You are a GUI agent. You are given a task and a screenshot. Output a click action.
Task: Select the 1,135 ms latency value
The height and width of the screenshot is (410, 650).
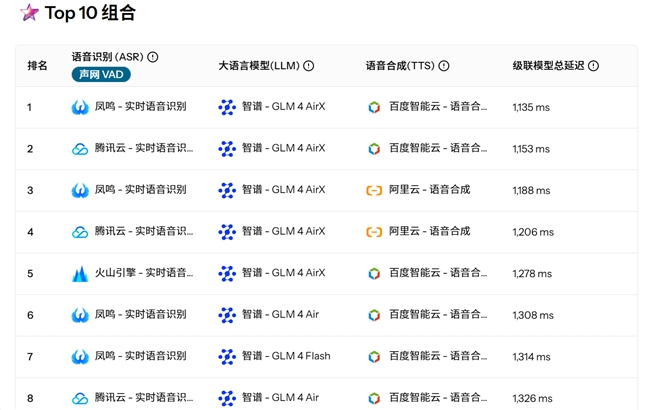tap(531, 107)
